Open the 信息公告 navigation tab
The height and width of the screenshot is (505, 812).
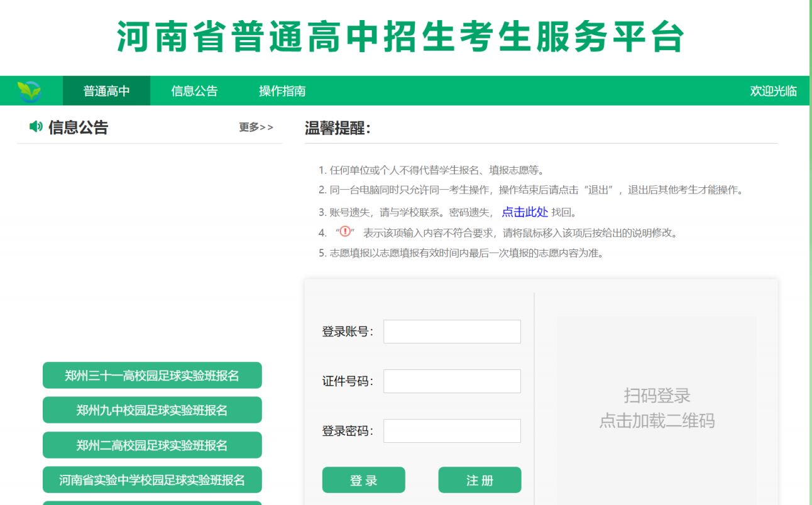(194, 91)
